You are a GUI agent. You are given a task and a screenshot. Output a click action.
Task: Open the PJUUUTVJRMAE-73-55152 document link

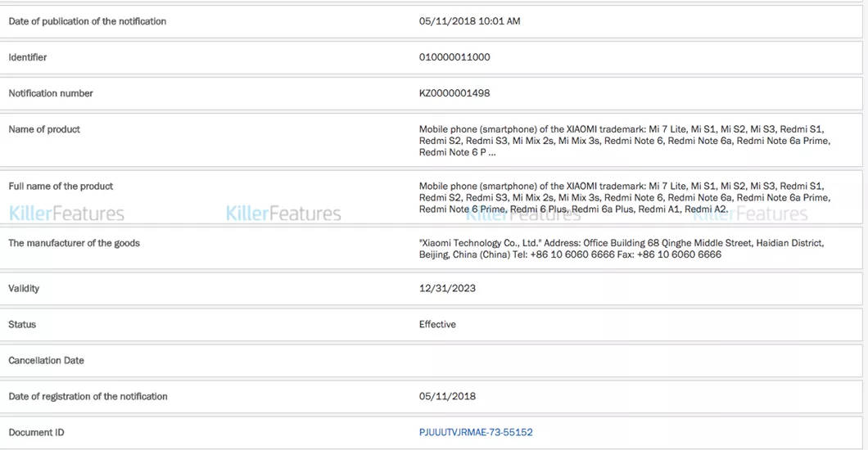(476, 432)
